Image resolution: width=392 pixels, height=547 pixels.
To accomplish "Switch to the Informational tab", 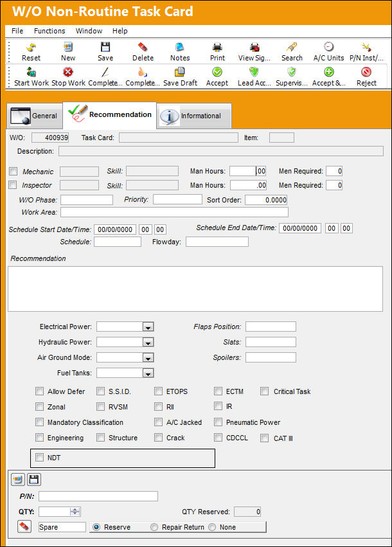I will pos(194,116).
